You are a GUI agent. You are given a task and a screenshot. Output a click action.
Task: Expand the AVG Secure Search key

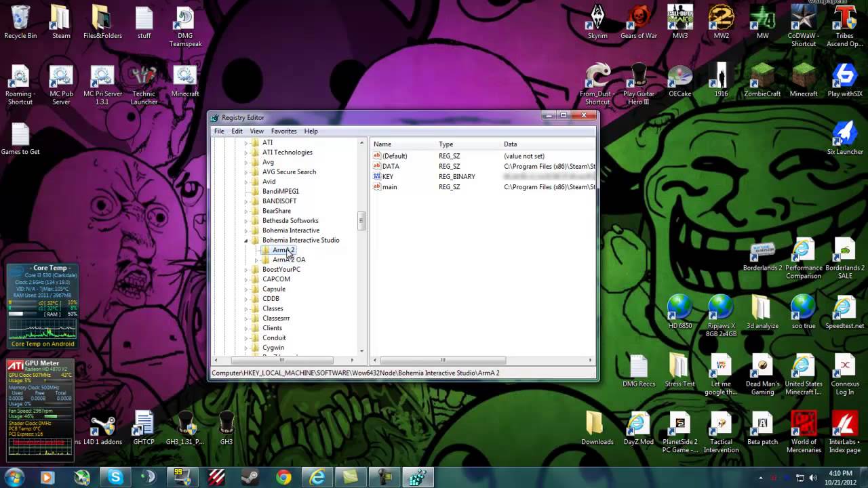pos(246,172)
